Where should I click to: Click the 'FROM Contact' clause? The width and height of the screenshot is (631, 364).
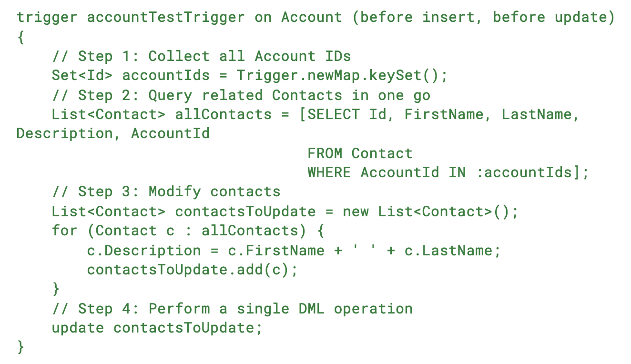tap(360, 153)
